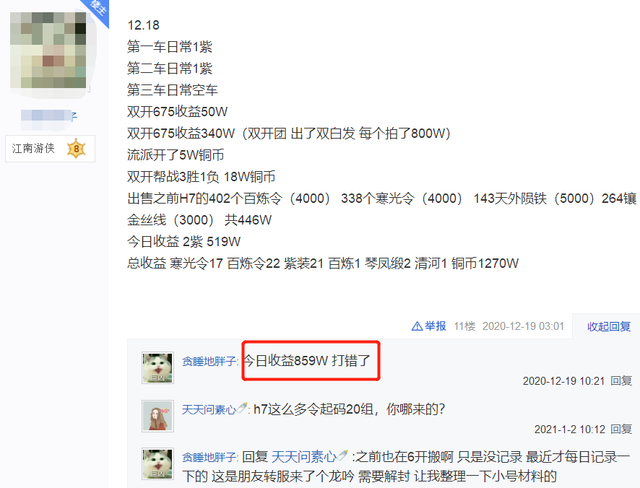640x488 pixels.
Task: Click the mentioned 天天问素心 link in reply
Action: tap(304, 457)
